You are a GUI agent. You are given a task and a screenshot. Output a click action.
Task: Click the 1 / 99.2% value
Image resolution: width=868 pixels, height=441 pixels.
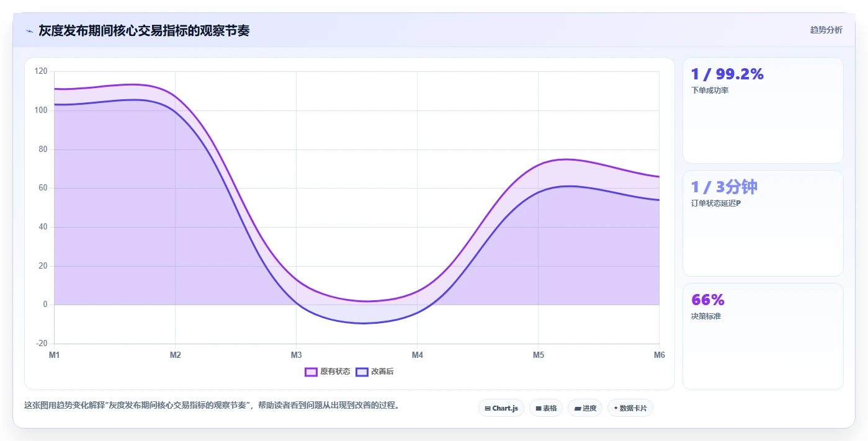(x=727, y=74)
